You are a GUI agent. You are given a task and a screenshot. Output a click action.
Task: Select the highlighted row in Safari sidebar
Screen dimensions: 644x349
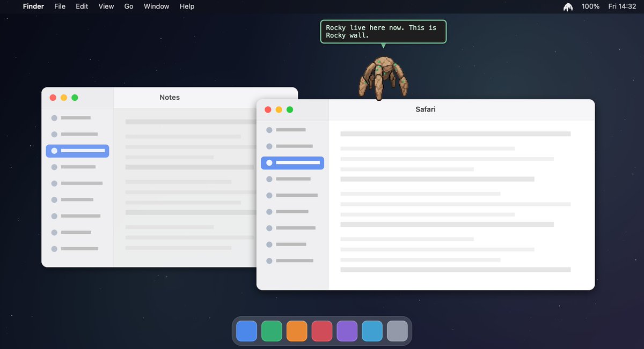292,162
